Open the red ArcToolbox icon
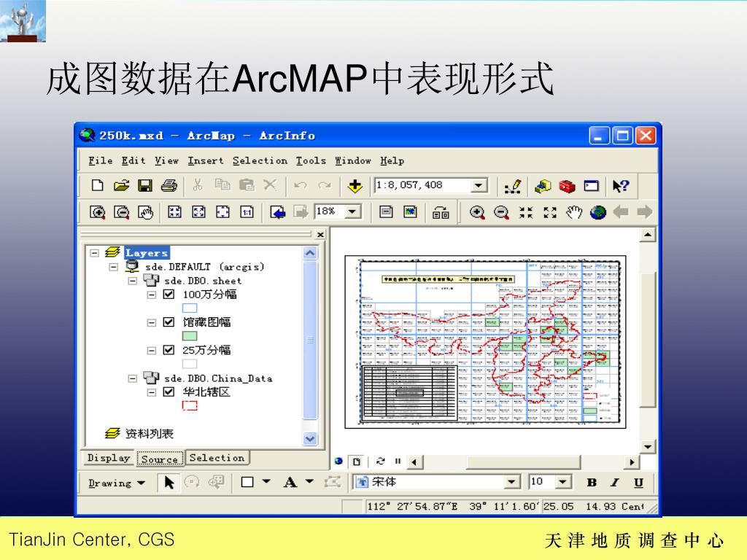Viewport: 747px width, 560px height. (567, 186)
